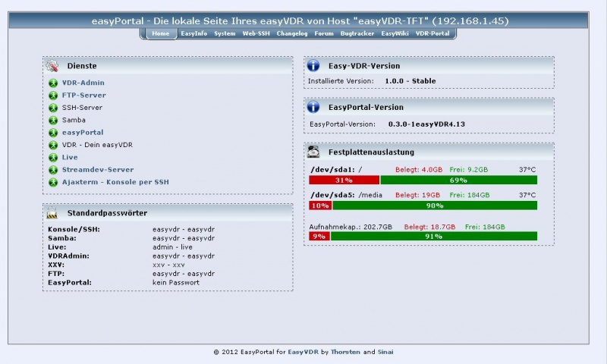Viewport: 607px width, 364px height.
Task: Click the red 31% usage bar of /dev/sda1
Action: click(x=344, y=180)
